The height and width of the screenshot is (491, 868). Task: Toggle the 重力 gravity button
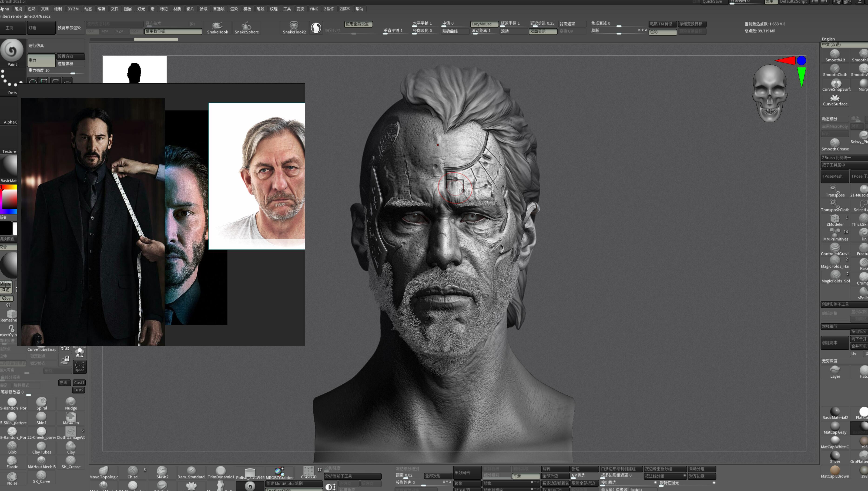click(41, 60)
